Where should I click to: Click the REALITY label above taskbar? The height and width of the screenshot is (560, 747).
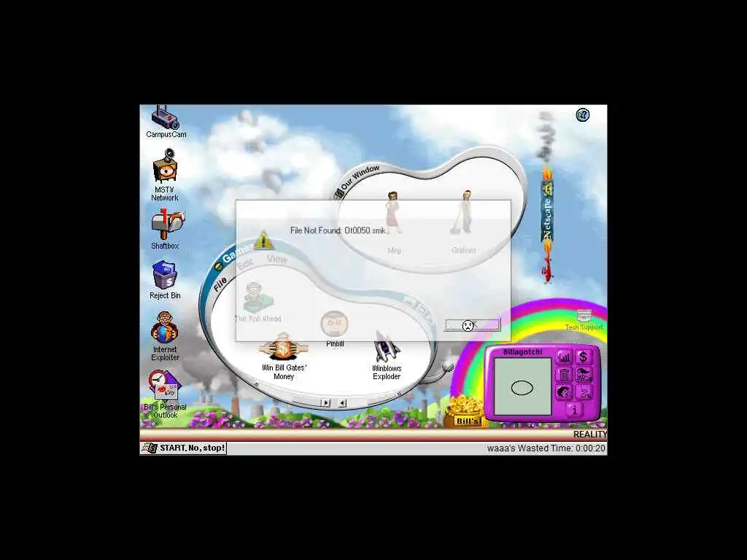coord(589,435)
